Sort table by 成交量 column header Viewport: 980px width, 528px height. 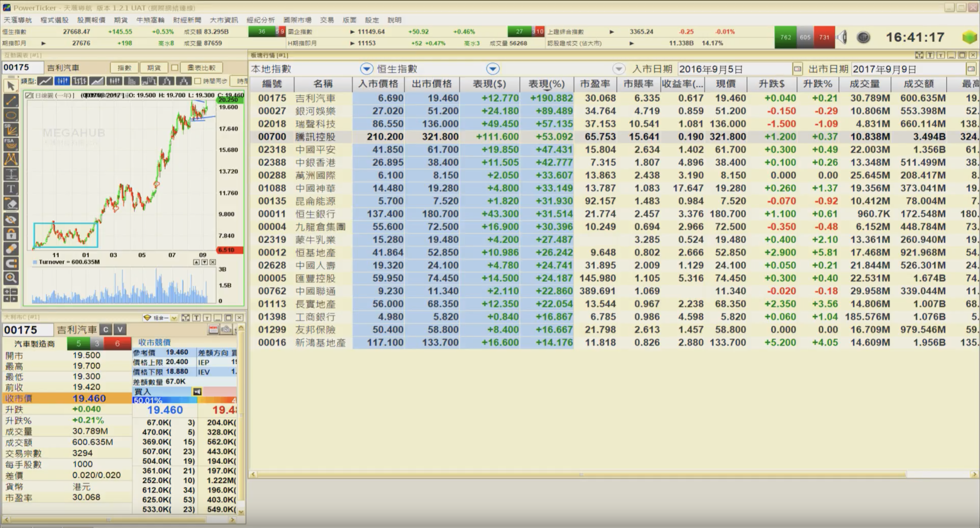[x=864, y=84]
